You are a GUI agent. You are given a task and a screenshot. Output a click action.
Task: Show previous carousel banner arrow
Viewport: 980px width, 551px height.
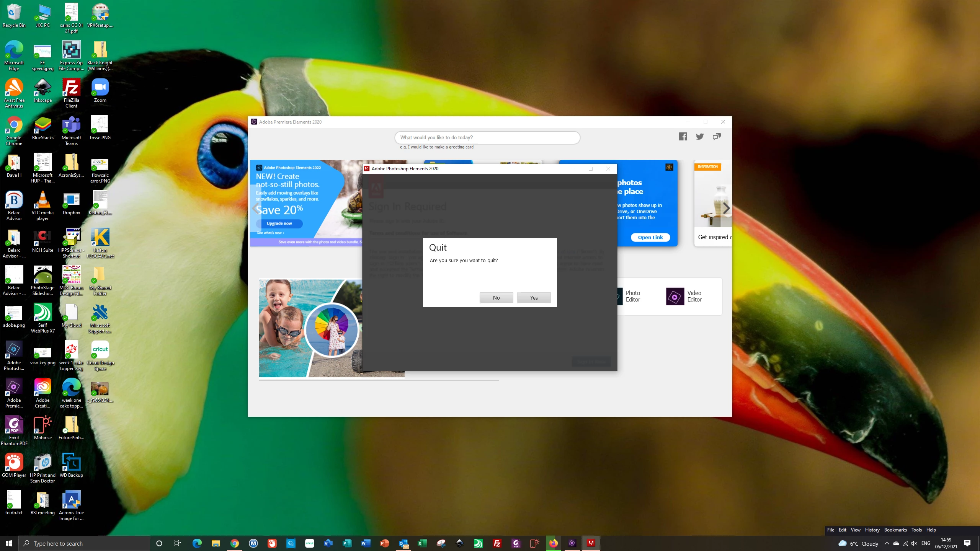pyautogui.click(x=256, y=209)
